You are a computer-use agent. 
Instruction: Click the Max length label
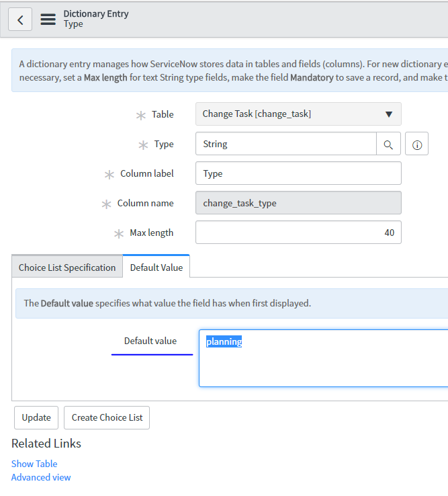pyautogui.click(x=151, y=233)
